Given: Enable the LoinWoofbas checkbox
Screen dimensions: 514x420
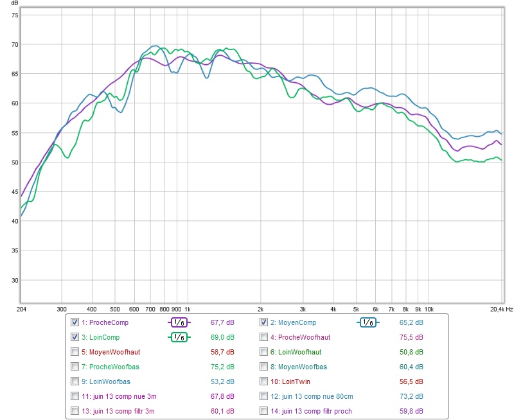Looking at the screenshot, I should (75, 381).
